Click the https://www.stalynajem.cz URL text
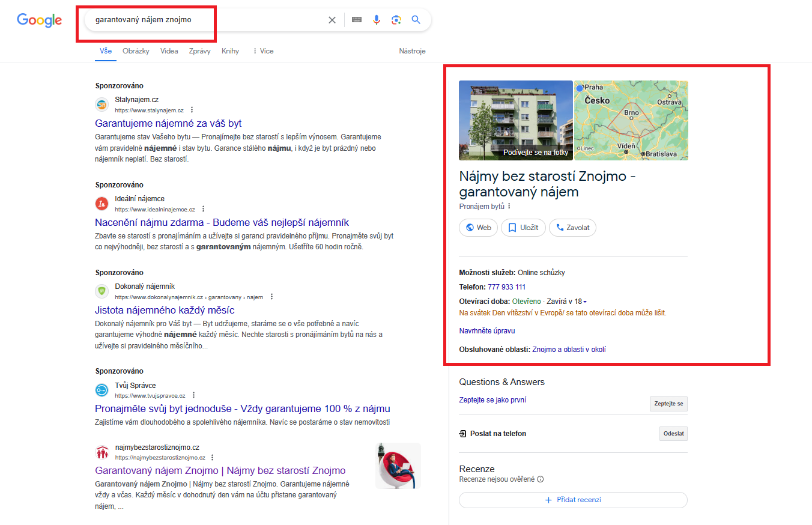 (x=149, y=111)
